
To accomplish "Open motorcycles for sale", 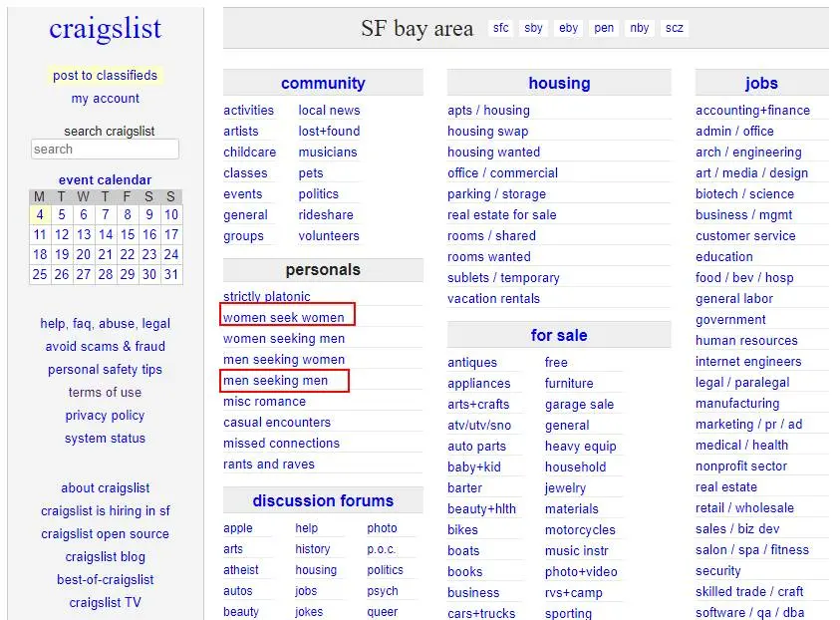I will click(x=580, y=530).
